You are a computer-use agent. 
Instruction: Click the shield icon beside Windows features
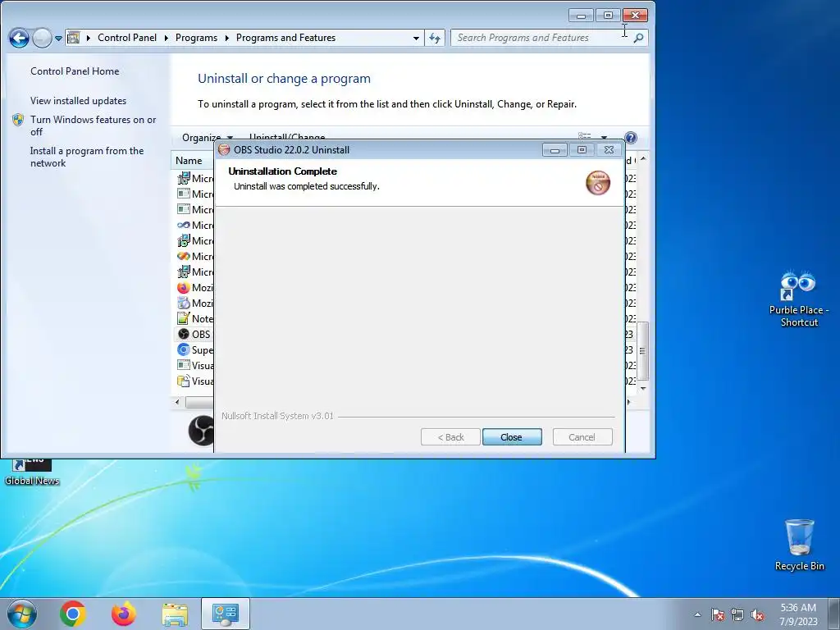click(x=18, y=120)
